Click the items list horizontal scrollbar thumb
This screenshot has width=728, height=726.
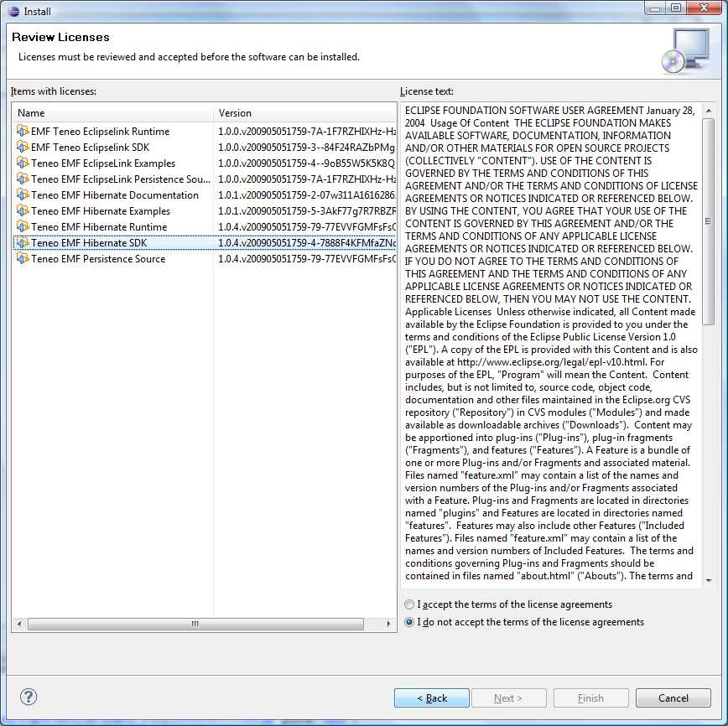[x=195, y=624]
